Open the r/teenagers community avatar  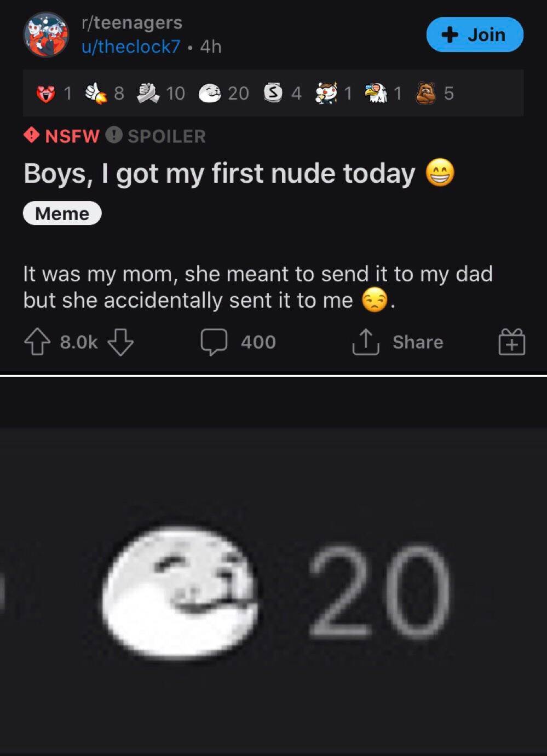[x=46, y=34]
